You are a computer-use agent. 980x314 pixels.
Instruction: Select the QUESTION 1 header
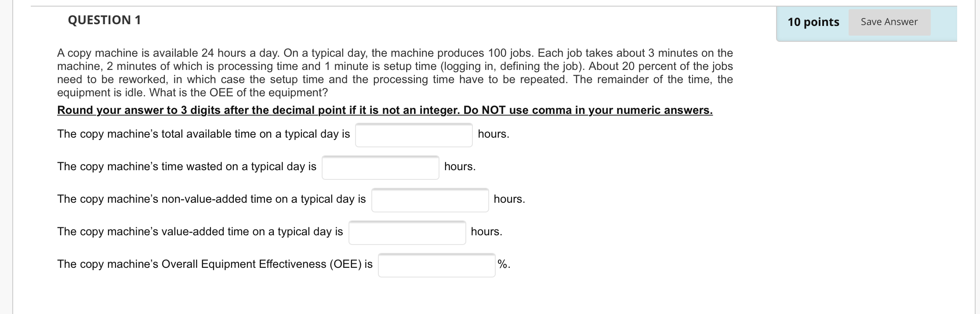(x=104, y=19)
